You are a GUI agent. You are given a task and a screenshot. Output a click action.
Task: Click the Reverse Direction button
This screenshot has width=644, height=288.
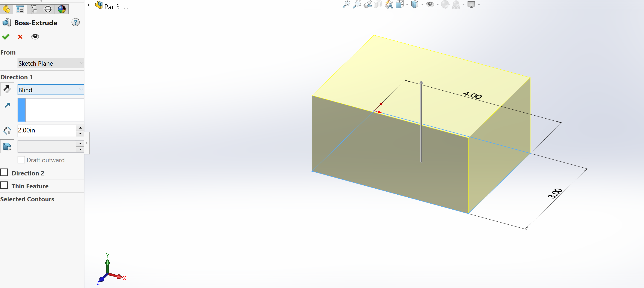[x=7, y=89]
